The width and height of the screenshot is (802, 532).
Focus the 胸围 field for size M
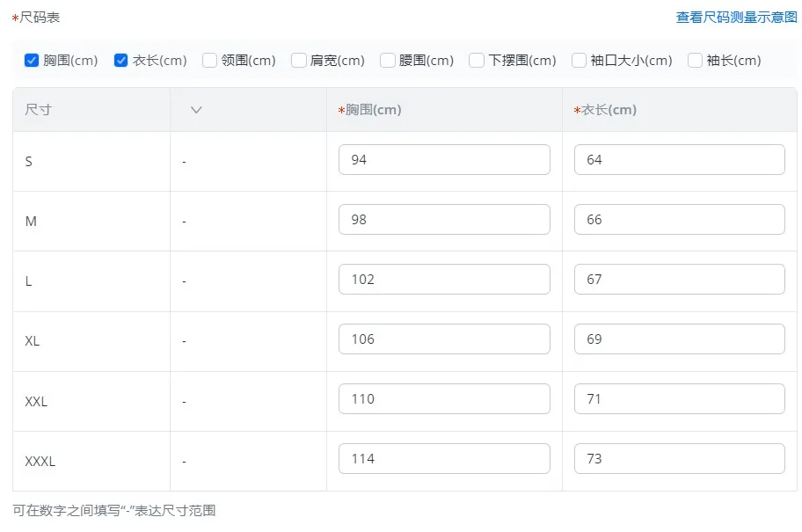pos(444,220)
